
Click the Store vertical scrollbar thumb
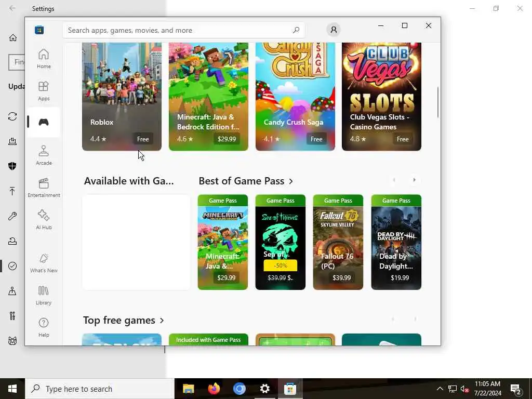pos(437,102)
